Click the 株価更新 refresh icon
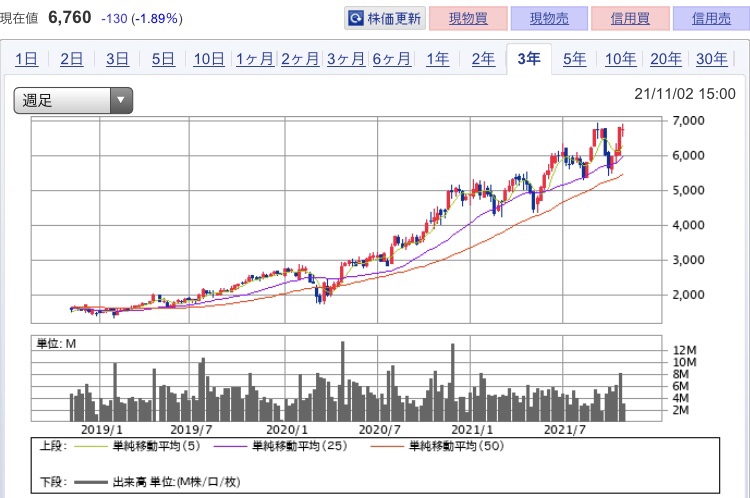Screen dimensions: 750x498 coord(356,18)
